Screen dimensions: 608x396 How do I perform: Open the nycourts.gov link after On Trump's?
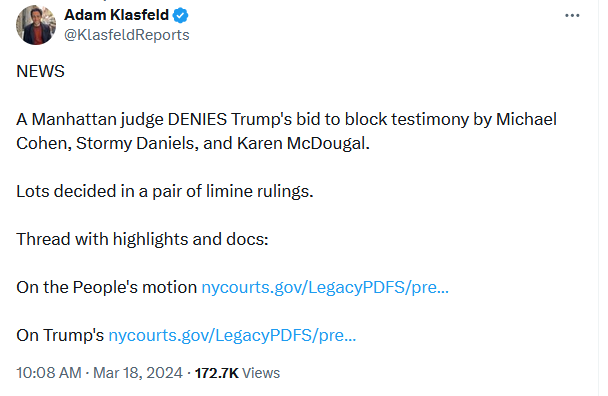point(232,335)
